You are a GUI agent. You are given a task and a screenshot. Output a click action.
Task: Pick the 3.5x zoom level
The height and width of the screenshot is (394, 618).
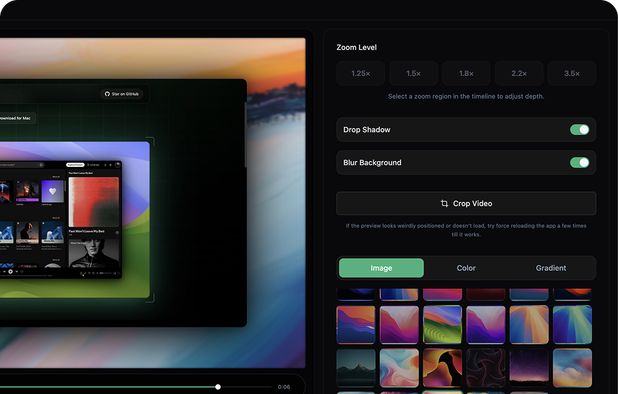(x=572, y=73)
